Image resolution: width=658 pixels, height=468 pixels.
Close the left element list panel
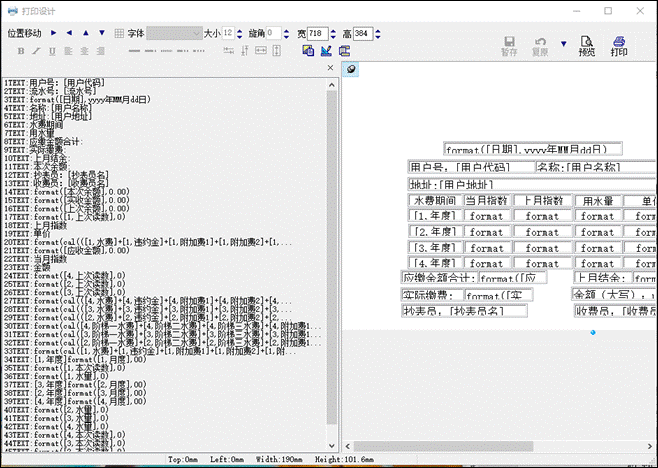coord(331,68)
